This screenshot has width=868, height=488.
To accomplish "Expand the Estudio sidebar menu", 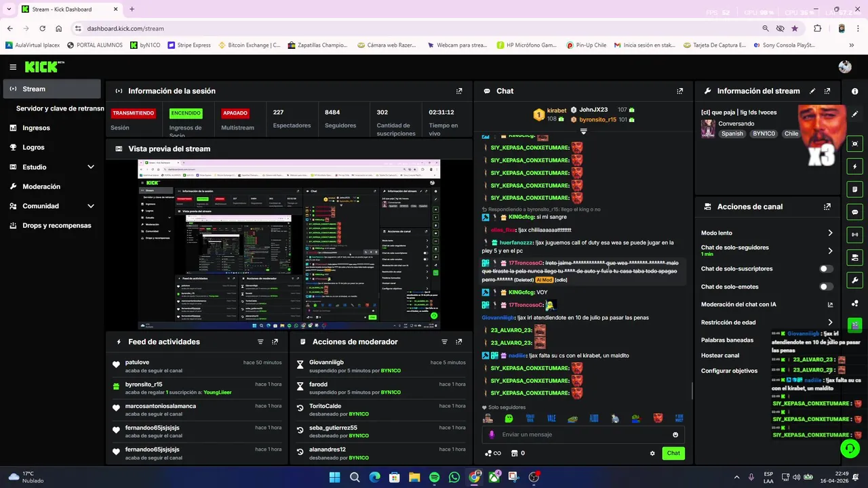I will (91, 167).
